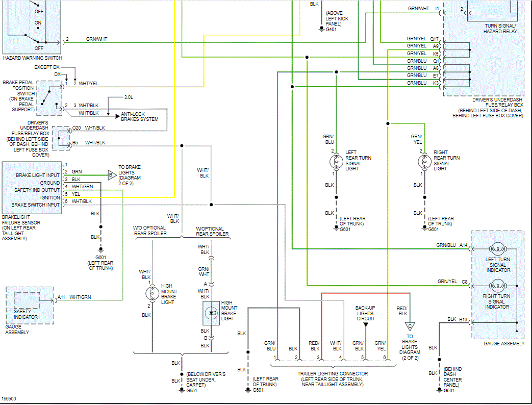
Task: Click the Above Left Kick Panel label
Action: tap(337, 18)
